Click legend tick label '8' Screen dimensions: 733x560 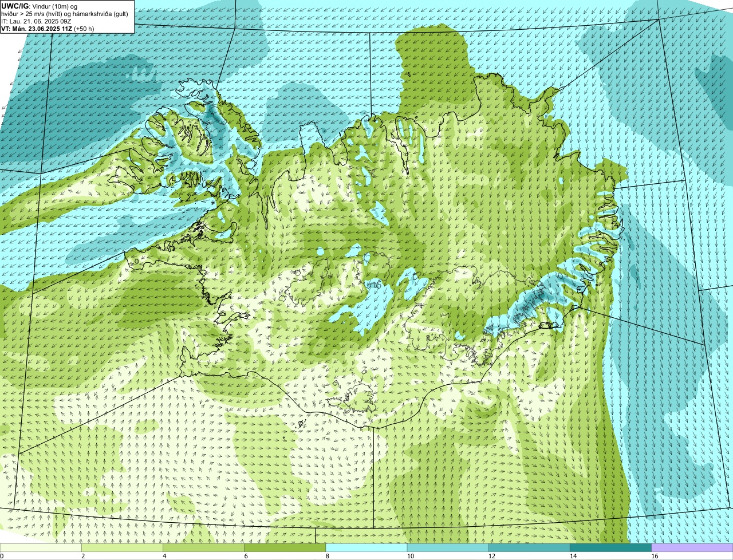pos(327,556)
